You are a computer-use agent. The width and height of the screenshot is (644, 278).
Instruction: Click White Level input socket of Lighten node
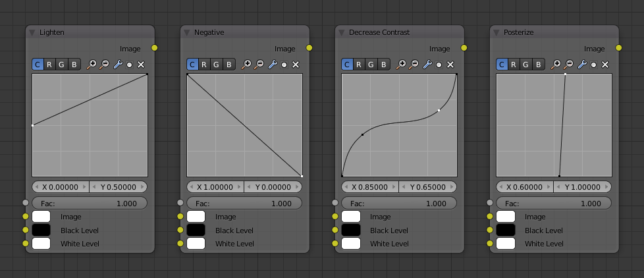click(26, 244)
